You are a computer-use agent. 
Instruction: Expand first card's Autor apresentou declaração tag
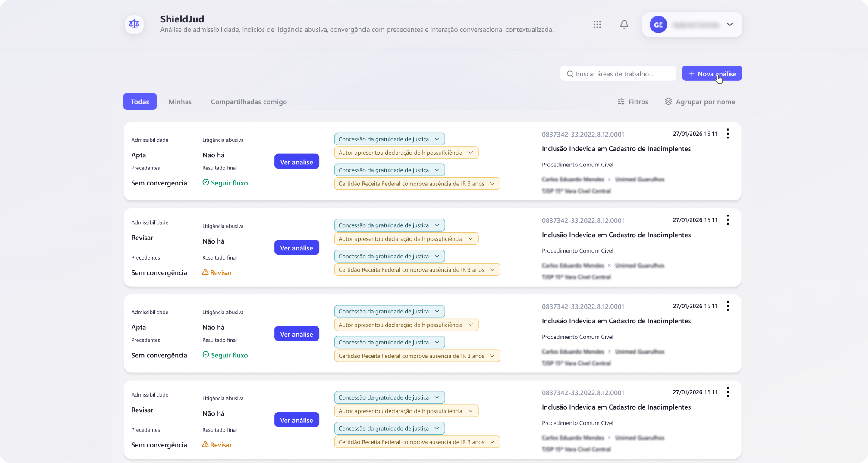point(406,153)
